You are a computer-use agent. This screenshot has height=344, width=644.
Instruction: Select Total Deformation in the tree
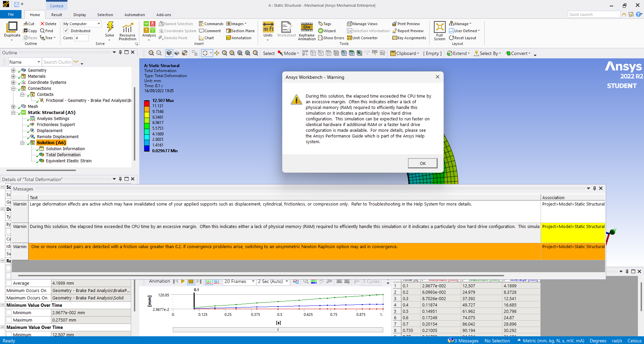click(x=63, y=155)
